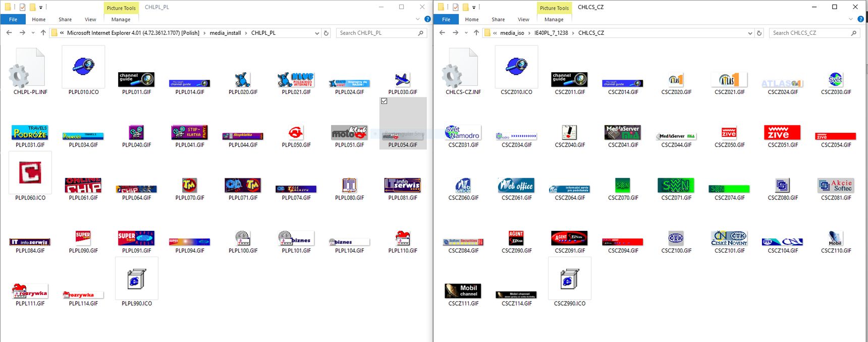This screenshot has height=342, width=868.
Task: Select CSCZ111.GIF Mobil channel thumbnail
Action: [x=463, y=291]
